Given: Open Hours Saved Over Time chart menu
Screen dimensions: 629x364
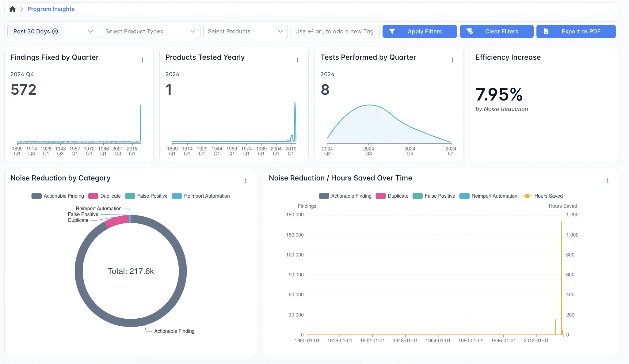Looking at the screenshot, I should (x=608, y=181).
